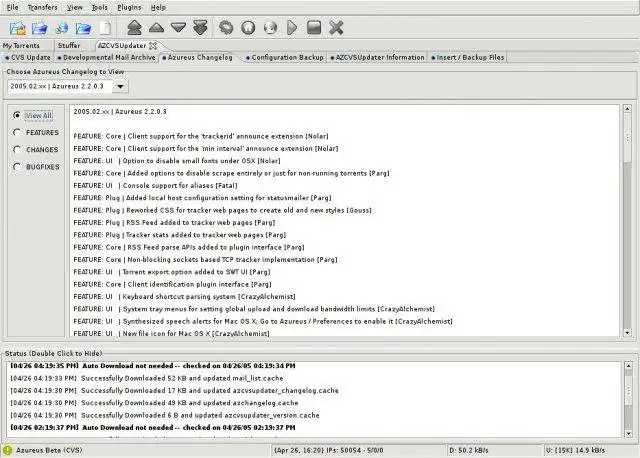This screenshot has height=458, width=640.
Task: Click the Open folder toolbar icon
Action: (83, 28)
